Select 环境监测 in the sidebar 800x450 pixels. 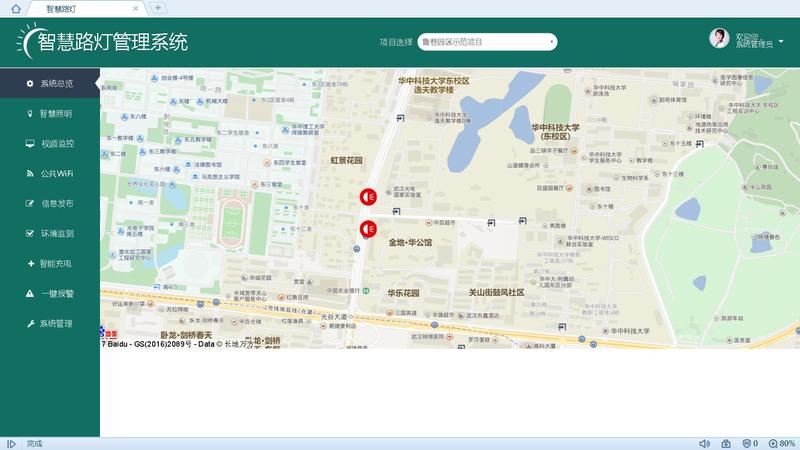[x=49, y=234]
